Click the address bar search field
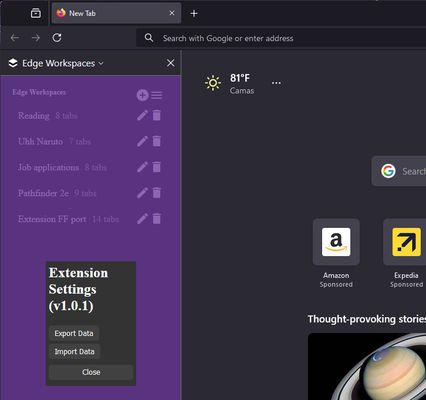Screen dimensions: 426x400 coord(281,38)
